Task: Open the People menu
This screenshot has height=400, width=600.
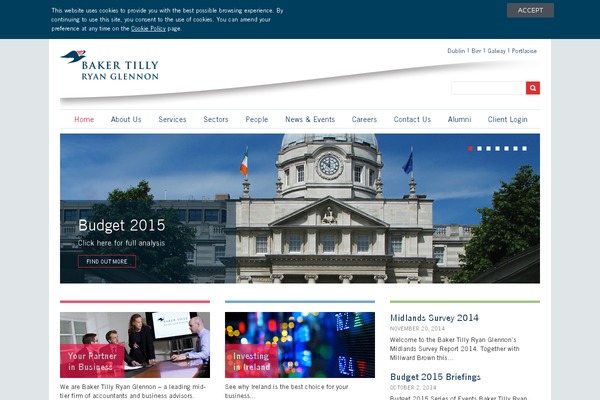Action: [257, 119]
